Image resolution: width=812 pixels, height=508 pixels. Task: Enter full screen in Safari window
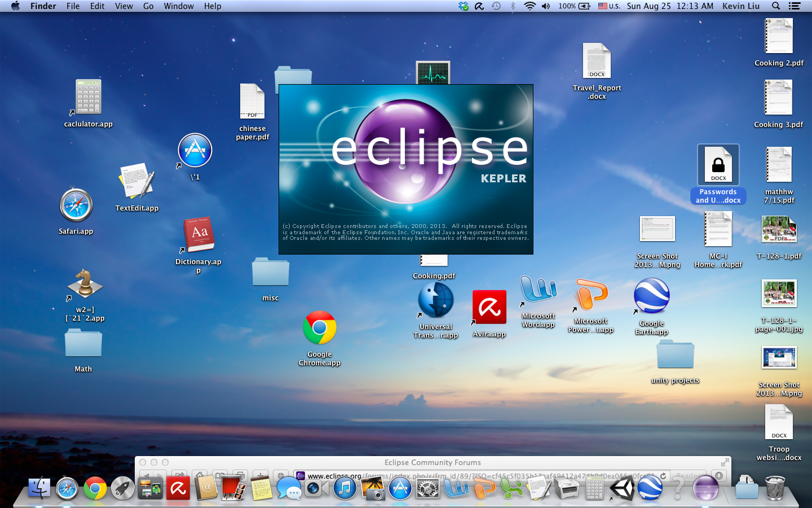(x=724, y=462)
